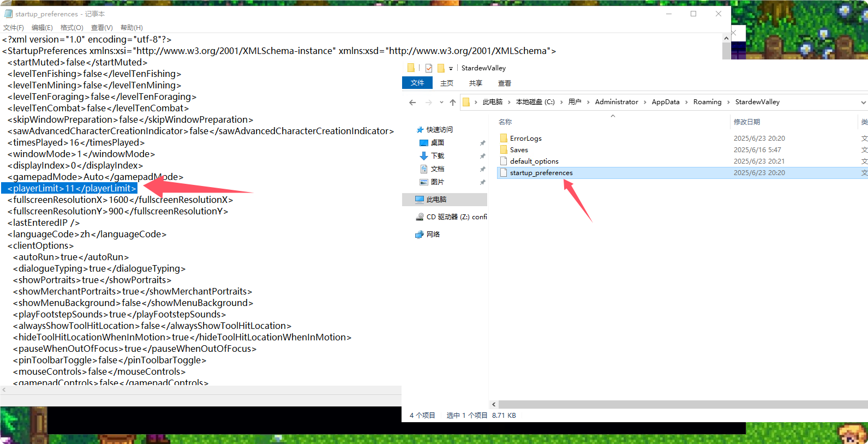The width and height of the screenshot is (868, 444).
Task: Expand the chevron after AppData in address bar
Action: [x=687, y=102]
